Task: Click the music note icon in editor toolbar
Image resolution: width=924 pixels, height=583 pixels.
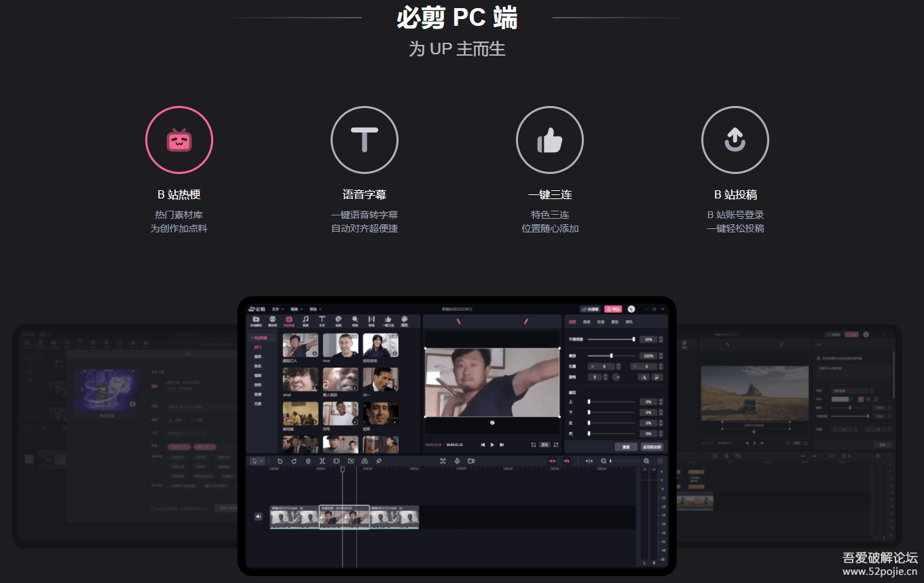Action: click(x=306, y=319)
